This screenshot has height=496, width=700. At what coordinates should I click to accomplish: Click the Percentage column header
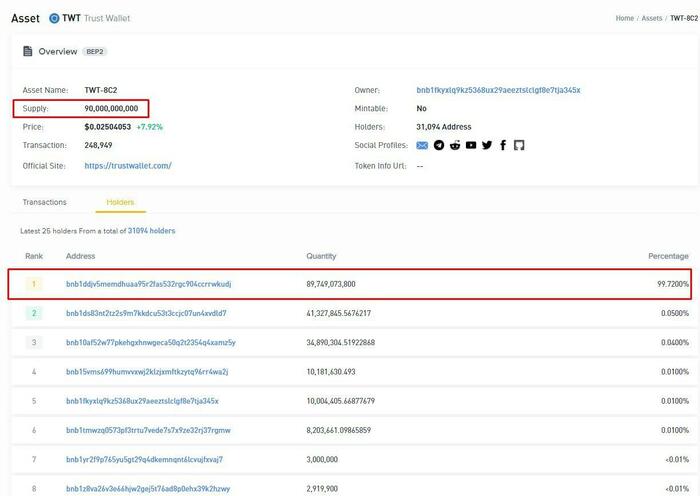coord(668,256)
